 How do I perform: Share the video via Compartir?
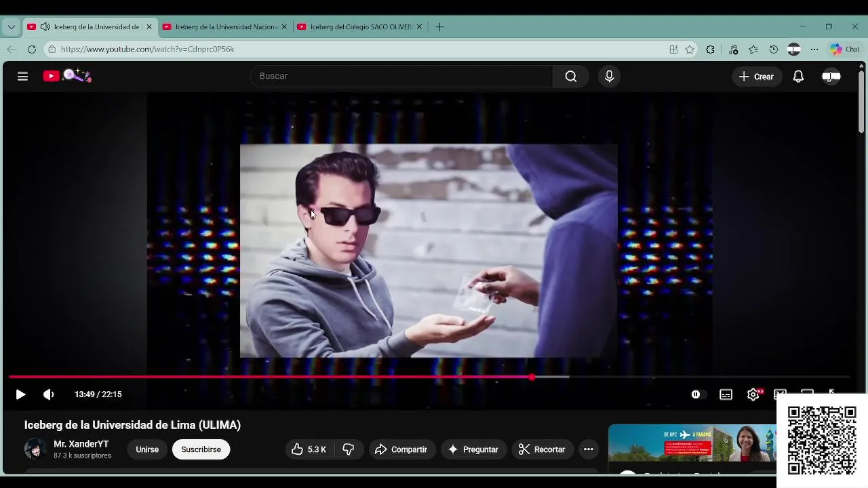point(401,449)
